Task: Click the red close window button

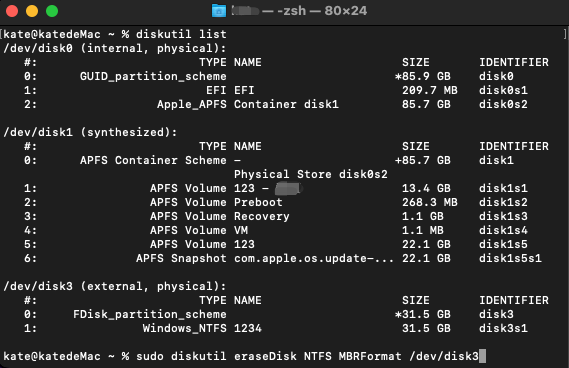Action: pyautogui.click(x=12, y=11)
